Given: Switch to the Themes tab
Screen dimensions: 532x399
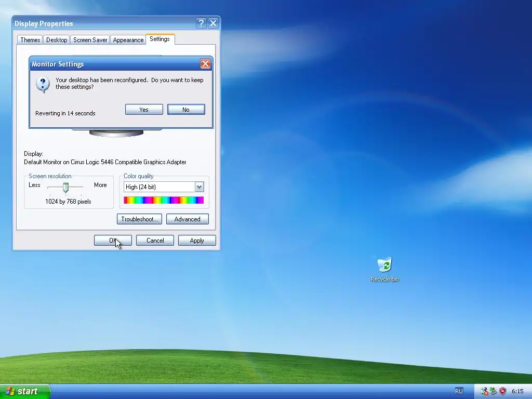Looking at the screenshot, I should pyautogui.click(x=30, y=40).
